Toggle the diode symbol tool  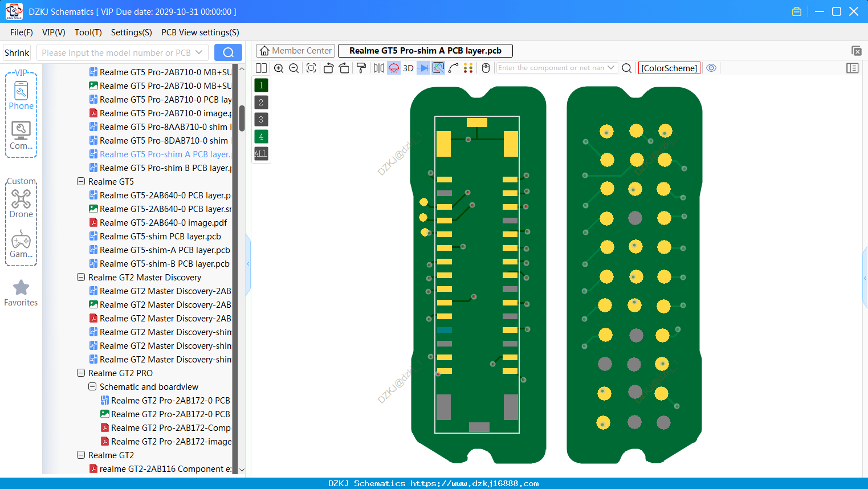click(423, 68)
